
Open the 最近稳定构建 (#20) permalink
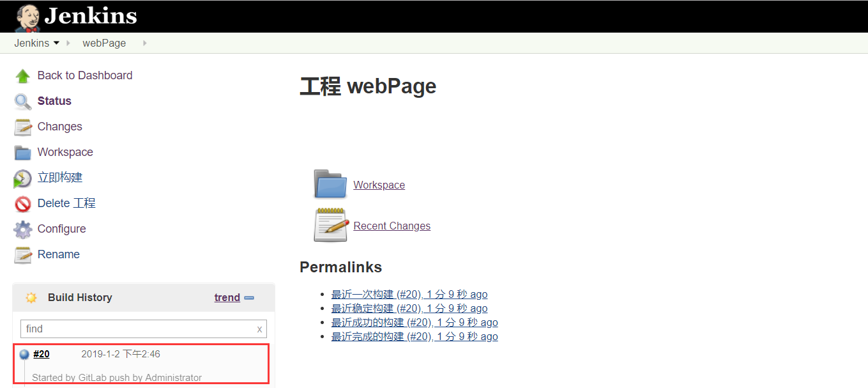click(x=409, y=309)
